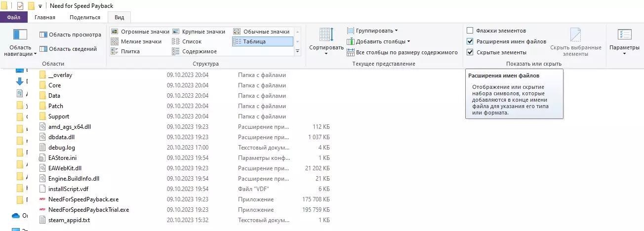Choose Мелкие значки layout

click(136, 41)
